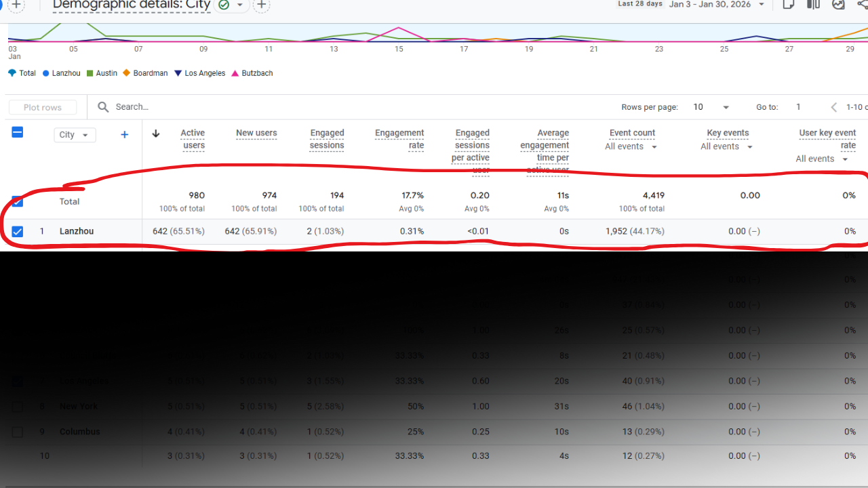Screen dimensions: 868x488
Task: Toggle the Total row checkbox
Action: [18, 201]
